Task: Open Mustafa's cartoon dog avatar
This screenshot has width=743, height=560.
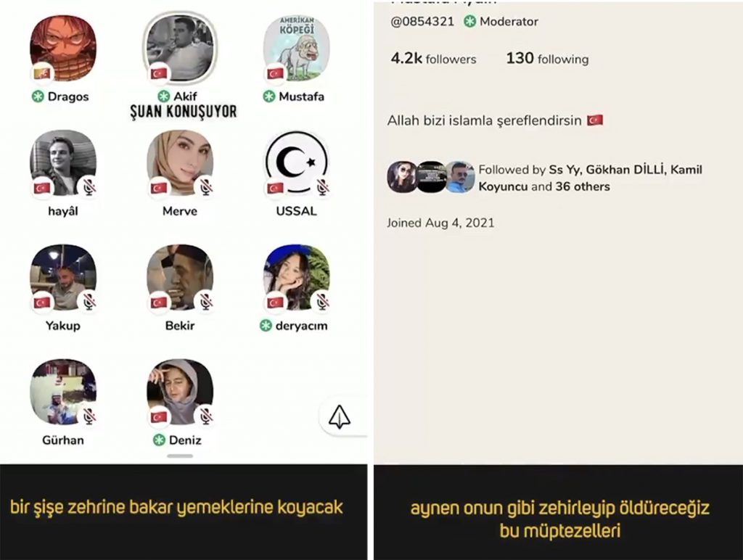Action: coord(297,49)
